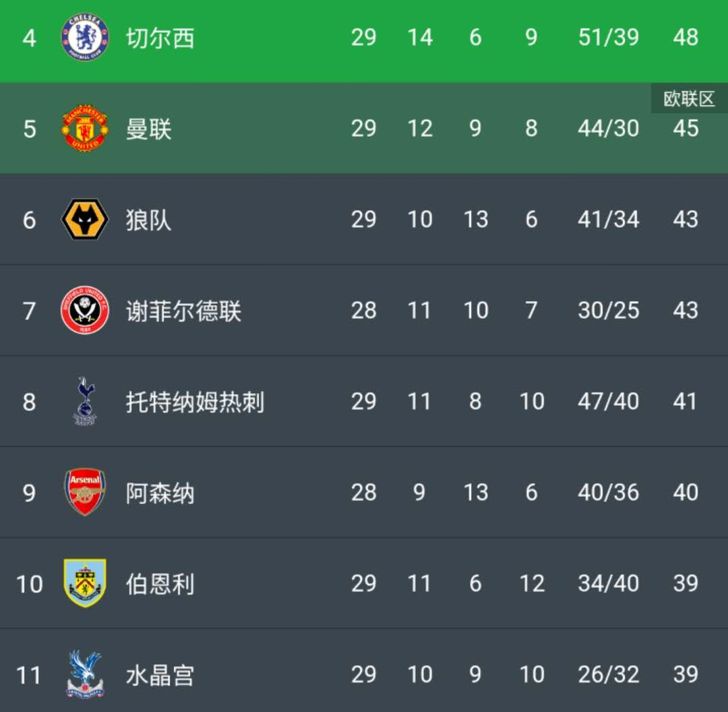Tap the Burnley club badge

pyautogui.click(x=85, y=583)
